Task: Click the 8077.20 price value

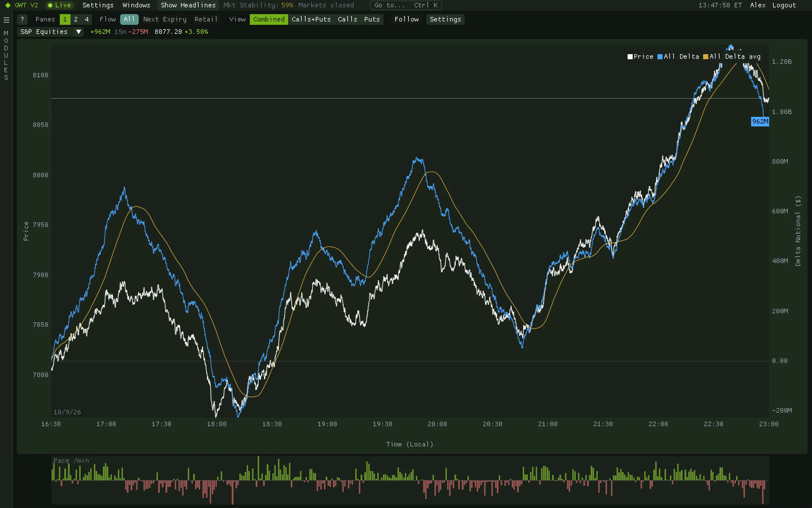Action: point(168,32)
